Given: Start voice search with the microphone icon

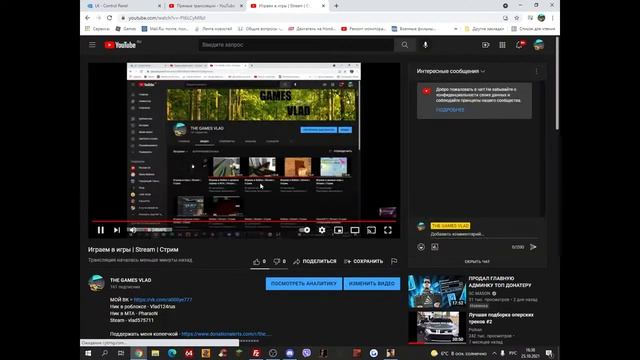Looking at the screenshot, I should tap(425, 45).
